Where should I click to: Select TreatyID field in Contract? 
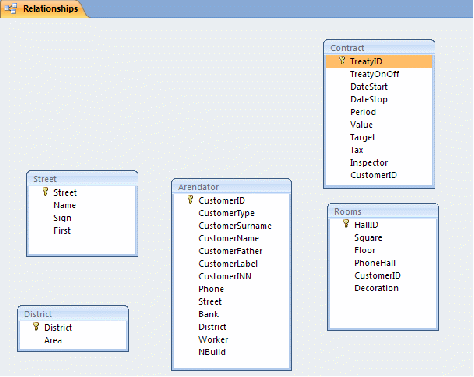379,61
